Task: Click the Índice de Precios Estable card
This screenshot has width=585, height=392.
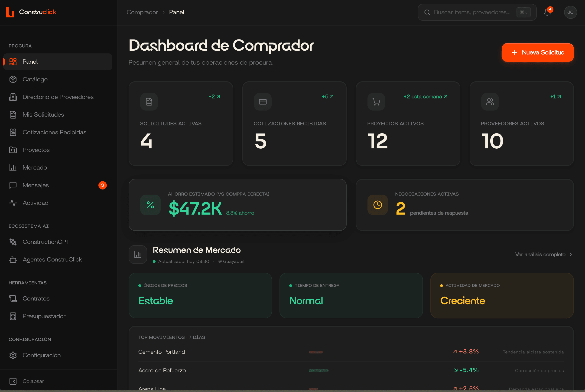Action: coord(200,295)
